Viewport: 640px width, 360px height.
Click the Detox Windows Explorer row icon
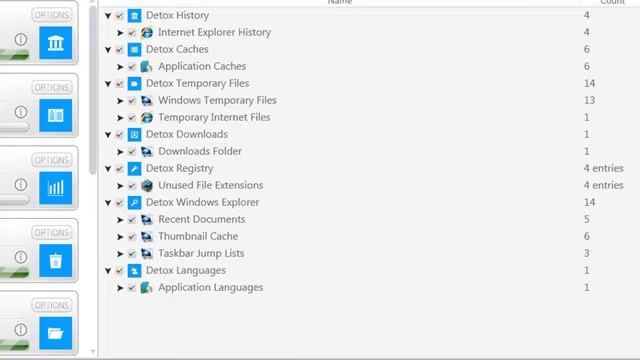[x=134, y=202]
